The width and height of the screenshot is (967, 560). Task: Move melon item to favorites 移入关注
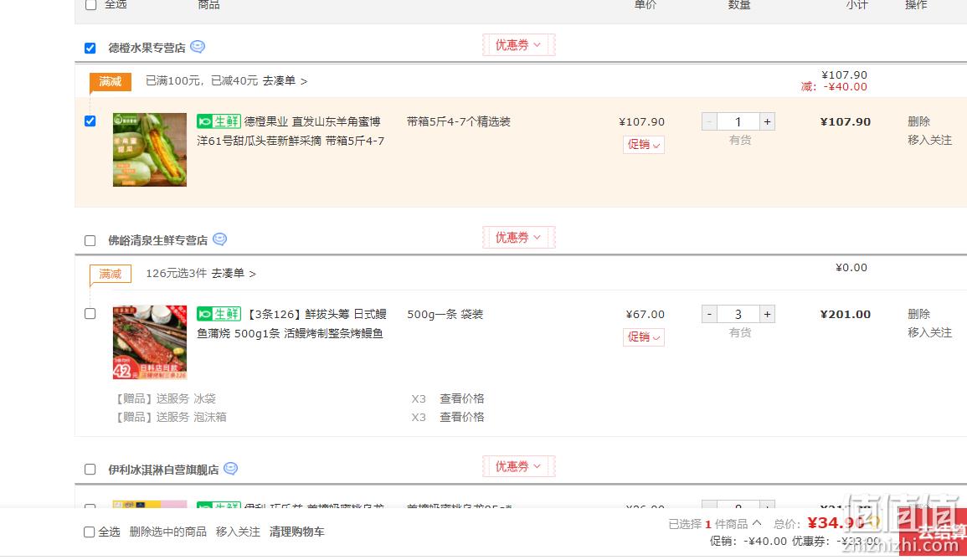click(929, 140)
